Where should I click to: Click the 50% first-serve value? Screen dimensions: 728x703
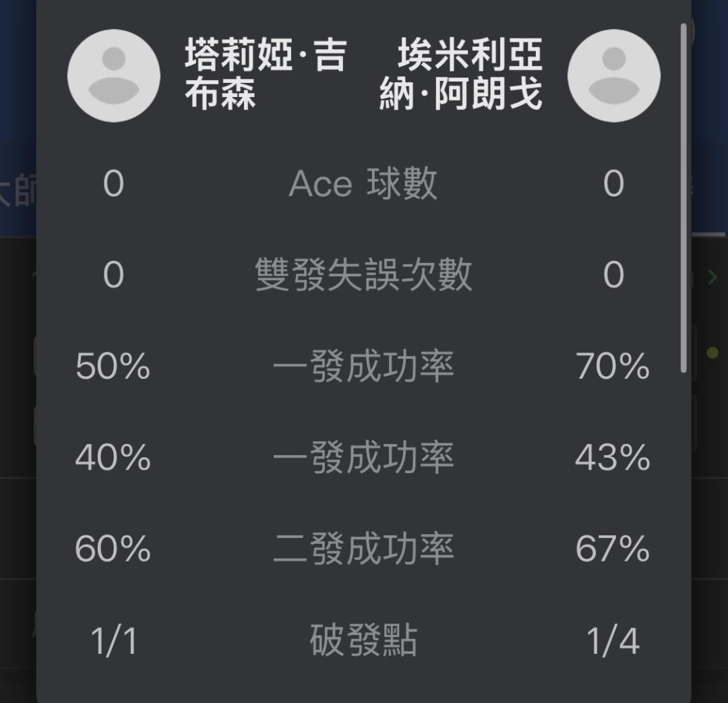[113, 367]
